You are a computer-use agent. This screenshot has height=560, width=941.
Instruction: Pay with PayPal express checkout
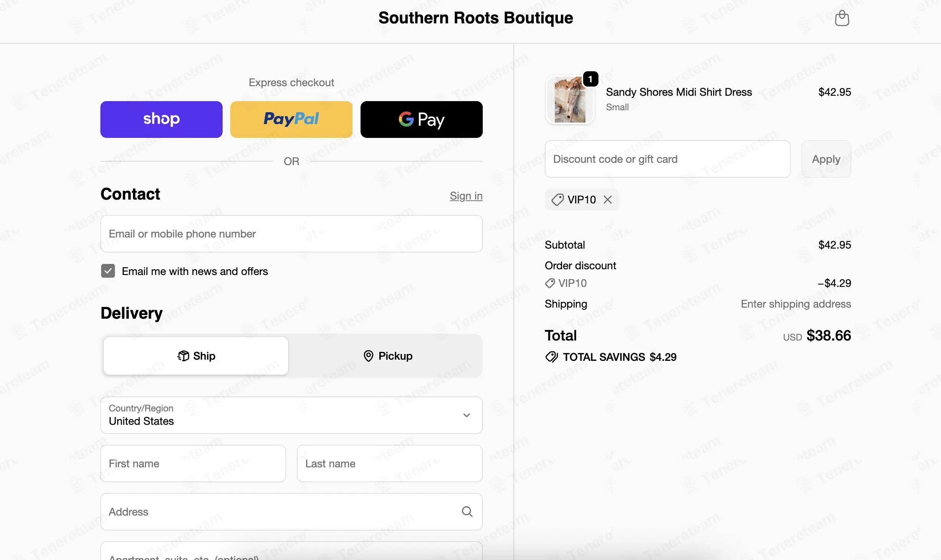[291, 120]
